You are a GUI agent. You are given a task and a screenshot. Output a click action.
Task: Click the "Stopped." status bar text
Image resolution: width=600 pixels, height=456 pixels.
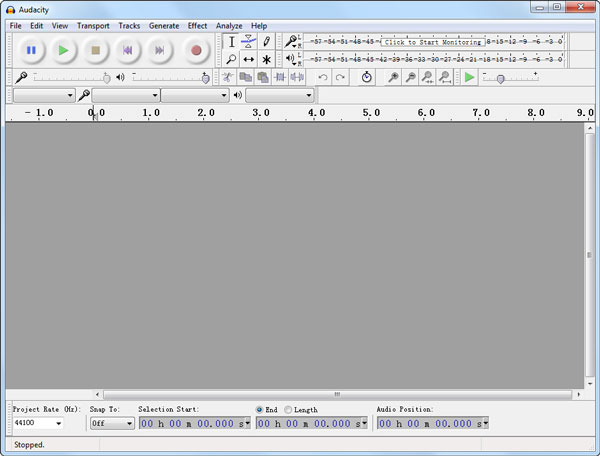pyautogui.click(x=29, y=445)
